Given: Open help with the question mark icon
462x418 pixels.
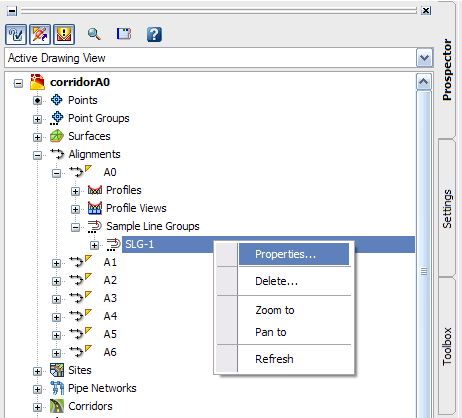Looking at the screenshot, I should pyautogui.click(x=154, y=34).
